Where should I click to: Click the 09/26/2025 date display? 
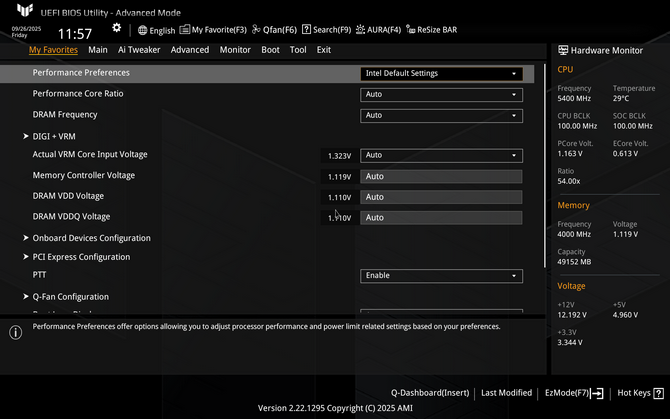point(26,29)
